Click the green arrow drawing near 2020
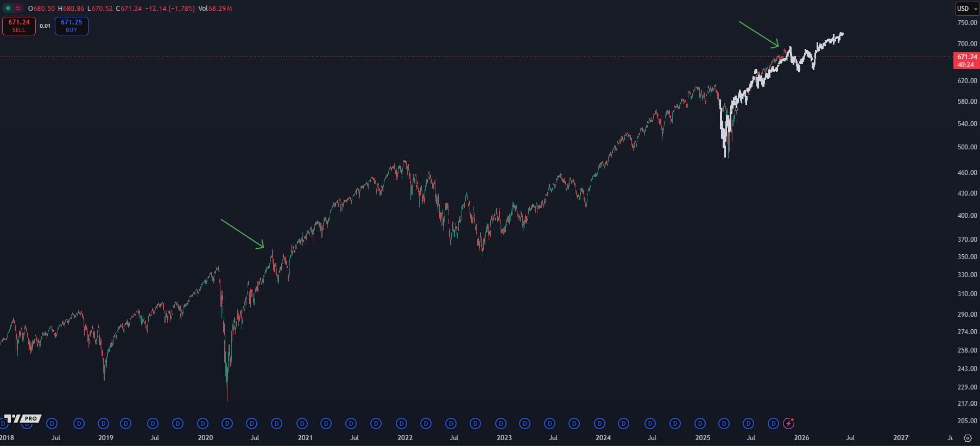980x446 pixels. pos(242,234)
